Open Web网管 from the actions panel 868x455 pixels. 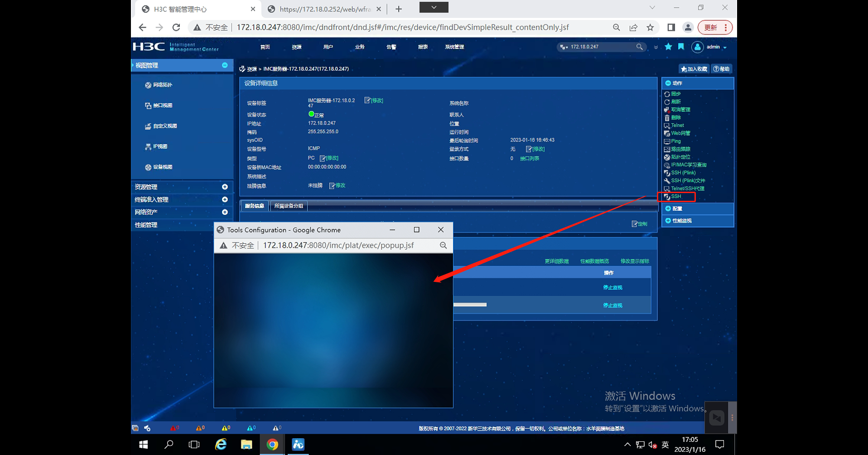680,133
